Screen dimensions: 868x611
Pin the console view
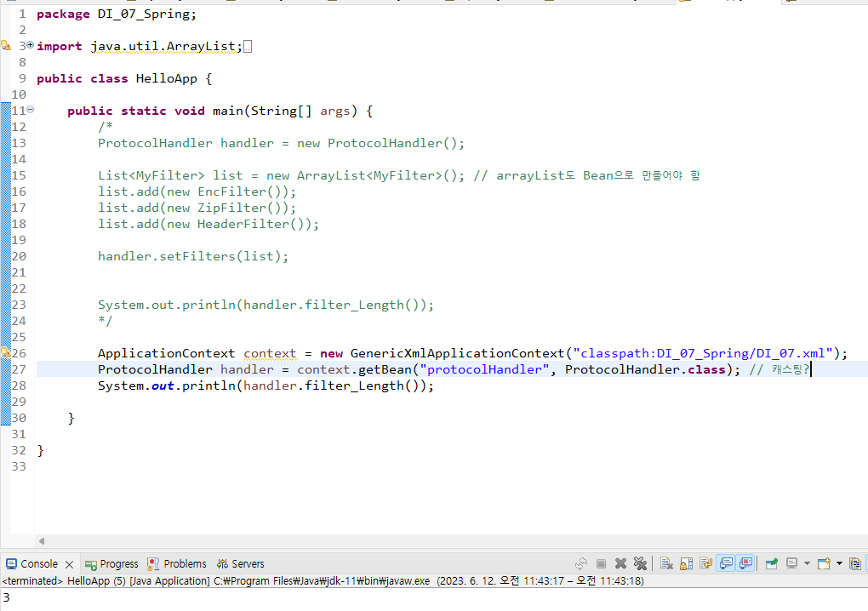(x=772, y=563)
